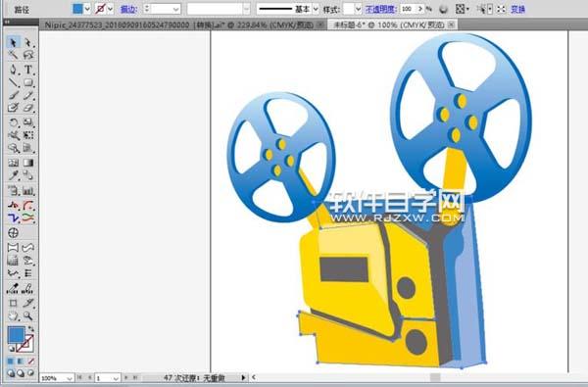Click the Recolor Artwork wheel icon

tap(443, 9)
